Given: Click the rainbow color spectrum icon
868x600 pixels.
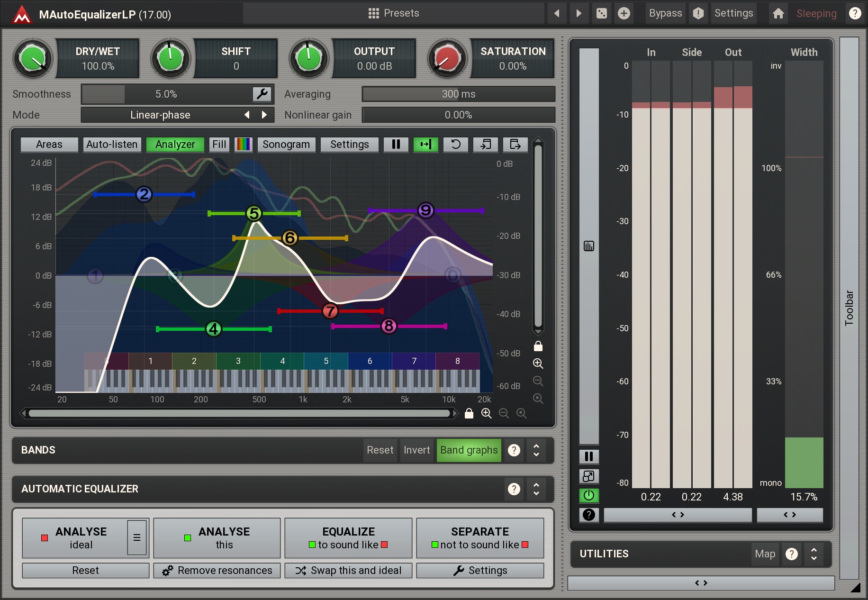Looking at the screenshot, I should (x=244, y=145).
